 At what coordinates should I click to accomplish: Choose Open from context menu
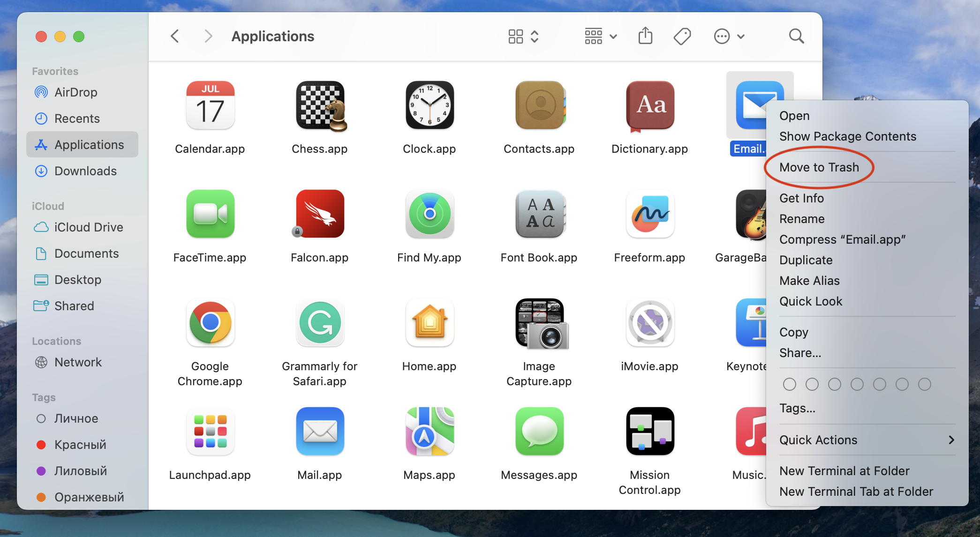pos(867,116)
